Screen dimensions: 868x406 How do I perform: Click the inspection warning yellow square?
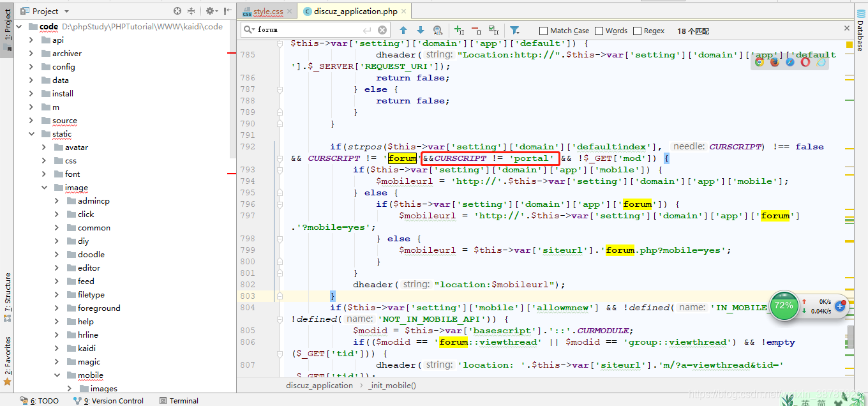[849, 45]
